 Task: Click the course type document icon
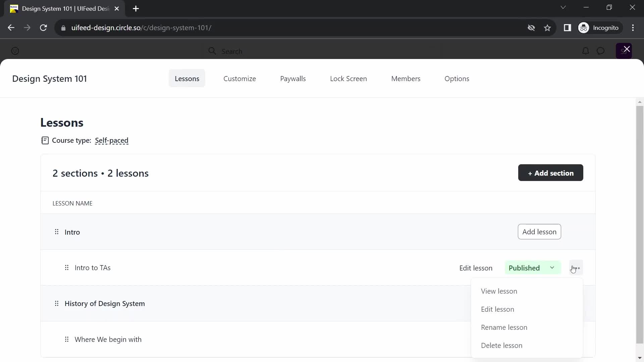[x=44, y=140]
